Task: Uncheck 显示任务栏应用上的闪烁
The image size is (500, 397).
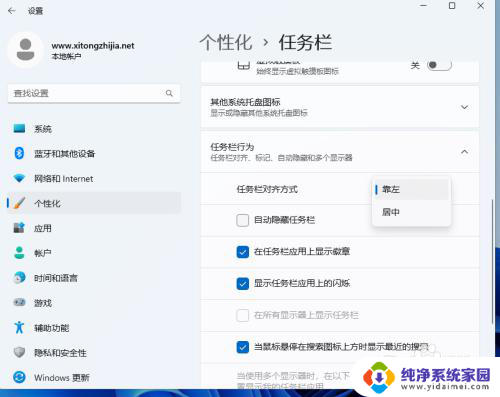Action: [x=242, y=284]
